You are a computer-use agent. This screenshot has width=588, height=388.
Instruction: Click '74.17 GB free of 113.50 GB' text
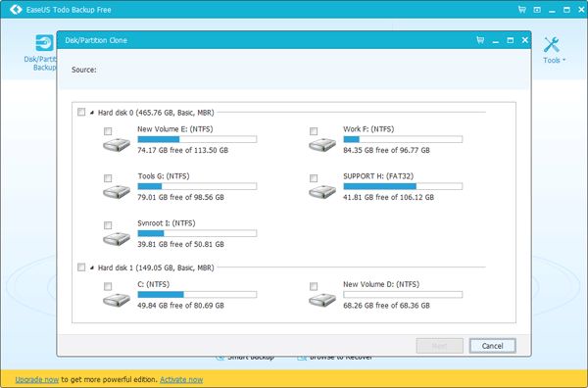coord(182,150)
